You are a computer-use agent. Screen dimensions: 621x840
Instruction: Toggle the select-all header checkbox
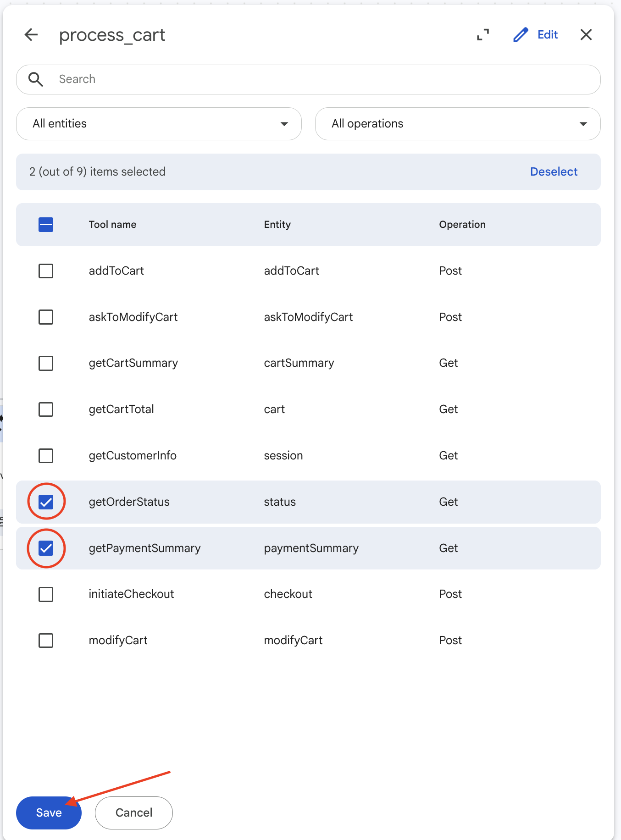point(46,225)
